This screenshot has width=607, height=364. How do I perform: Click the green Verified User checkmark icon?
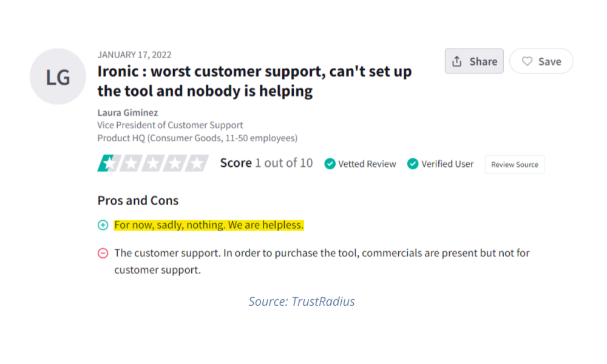tap(413, 164)
